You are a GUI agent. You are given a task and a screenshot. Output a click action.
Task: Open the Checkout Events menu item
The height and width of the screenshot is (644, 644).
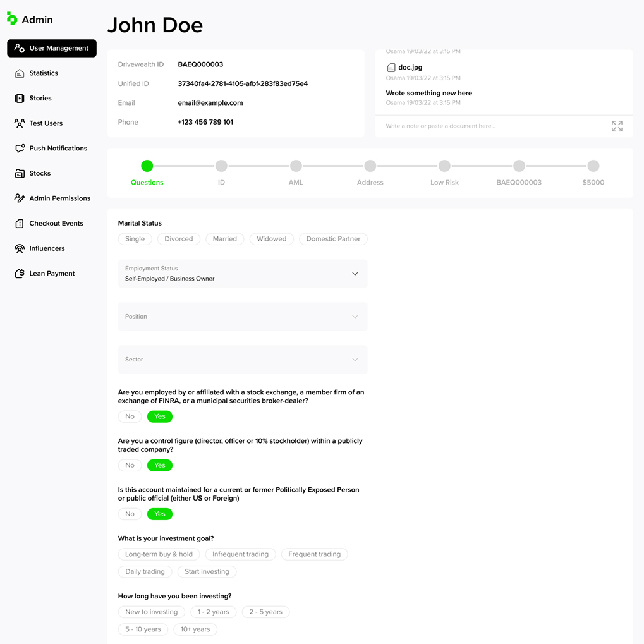click(56, 224)
